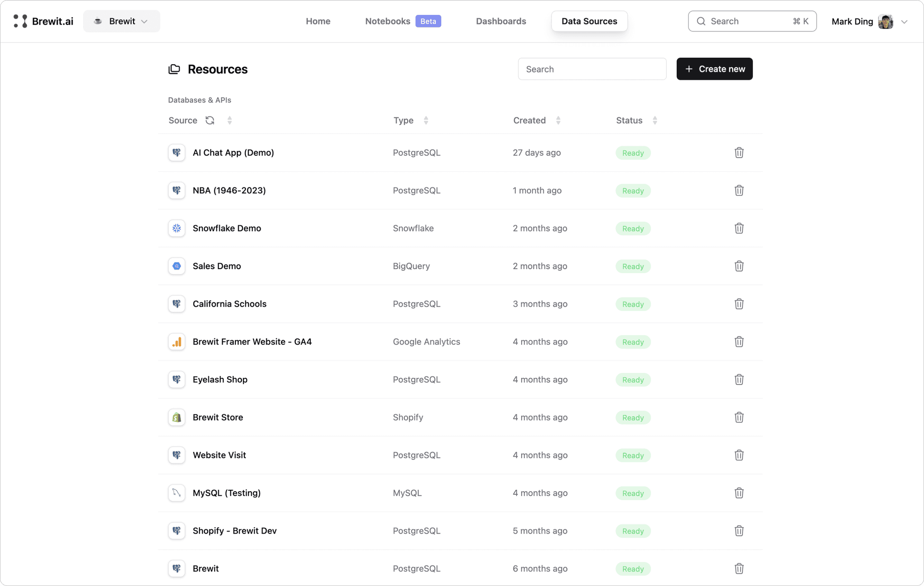Screen dimensions: 924x586
Task: Click the Resources search field
Action: click(592, 69)
